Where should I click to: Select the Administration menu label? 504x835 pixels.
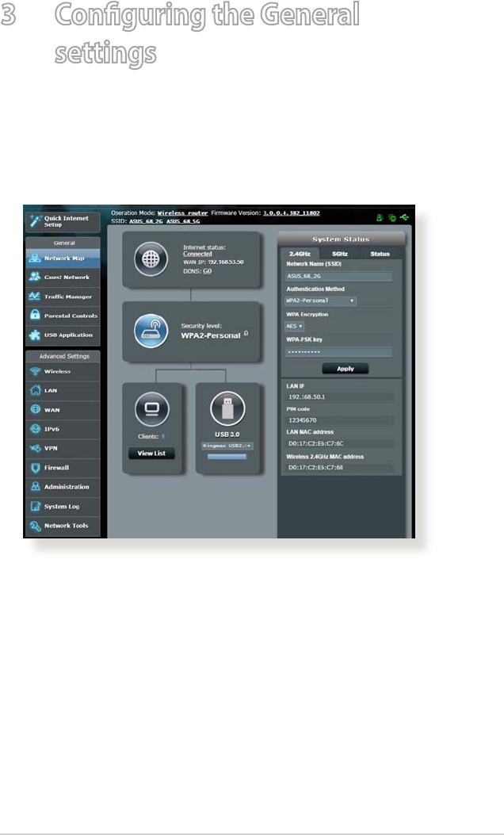[x=67, y=487]
